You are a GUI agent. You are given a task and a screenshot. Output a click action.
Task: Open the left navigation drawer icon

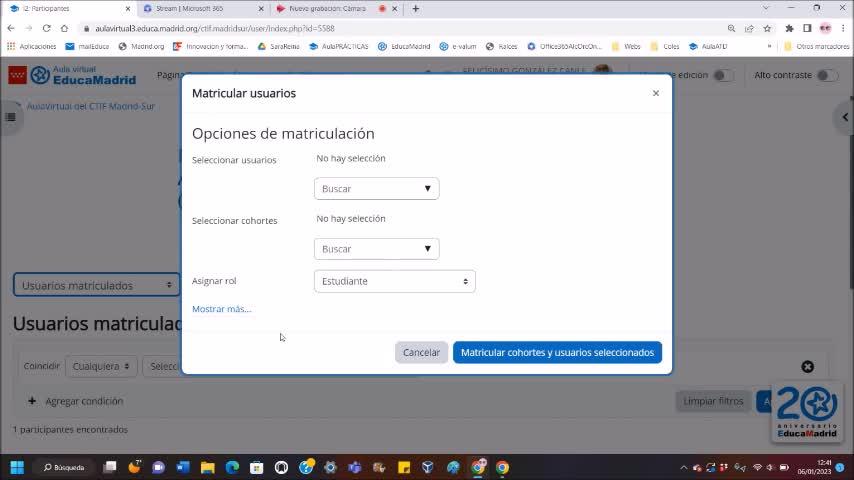10,117
